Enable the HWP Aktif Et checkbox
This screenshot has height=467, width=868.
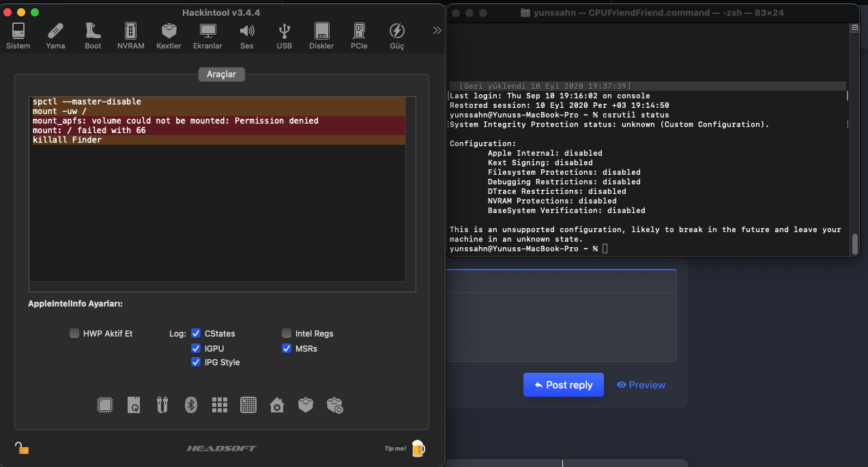[74, 334]
